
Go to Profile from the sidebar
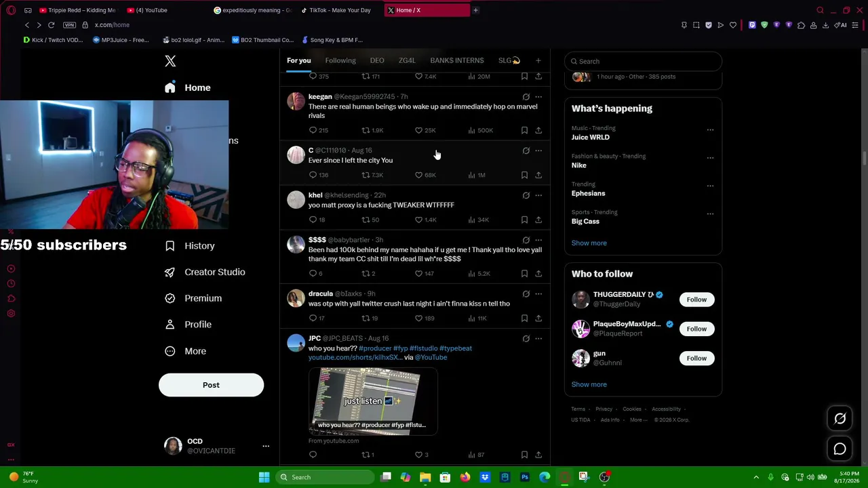pyautogui.click(x=189, y=325)
